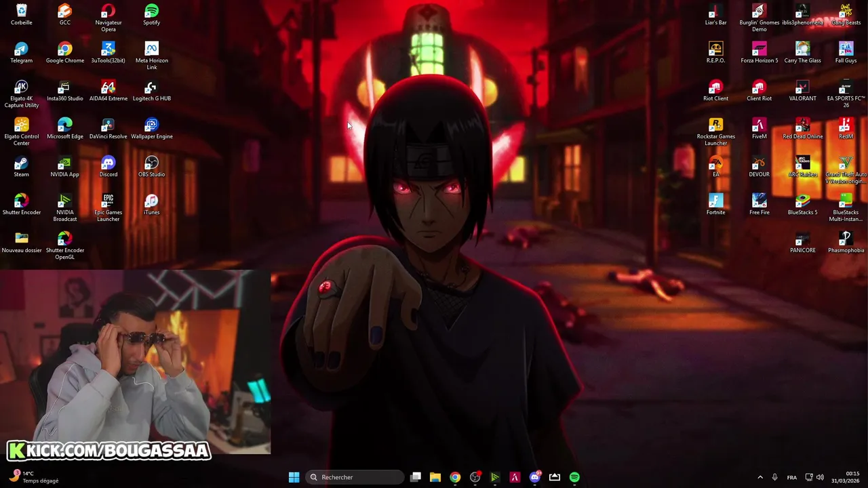This screenshot has height=488, width=868.
Task: Open the R.E.P.O. game icon
Action: tap(716, 53)
